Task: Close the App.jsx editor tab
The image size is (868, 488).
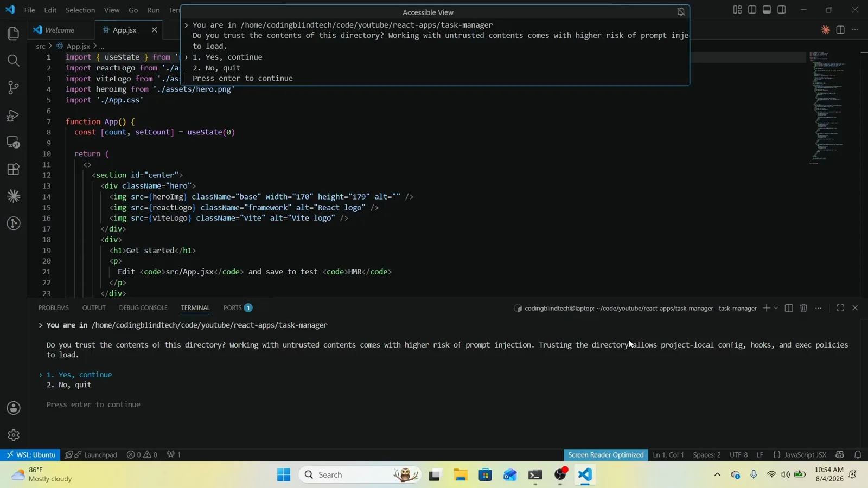Action: [155, 30]
